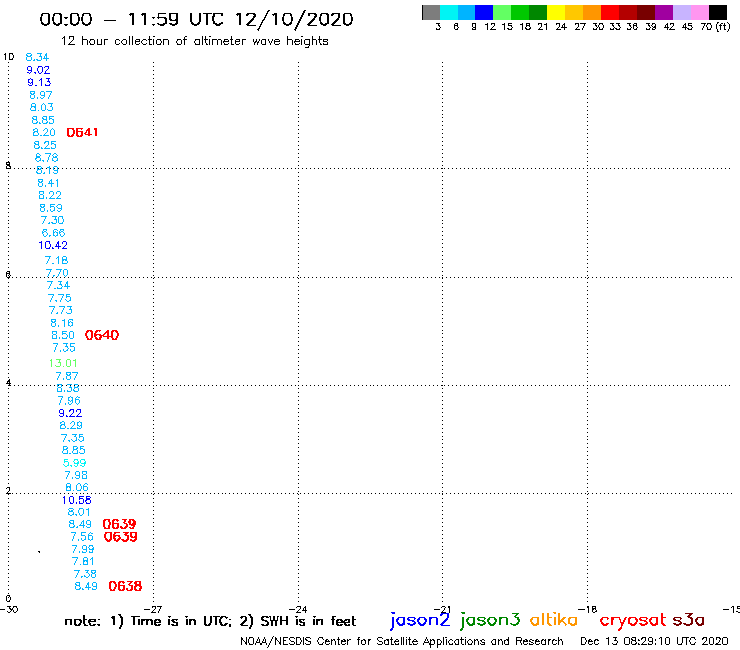This screenshot has height=650, width=740.
Task: Click the wave height value 8.01
Action: 79,512
